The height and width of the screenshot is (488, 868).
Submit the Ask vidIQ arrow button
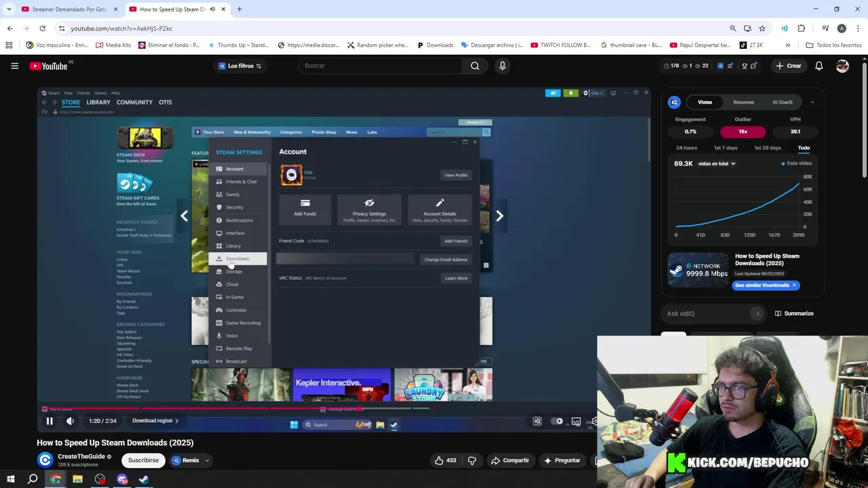point(757,313)
